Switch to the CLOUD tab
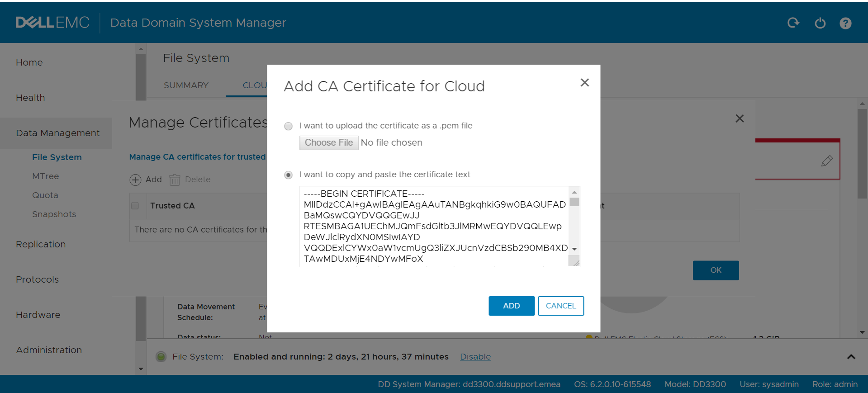Screen dimensions: 868x393 tap(255, 85)
